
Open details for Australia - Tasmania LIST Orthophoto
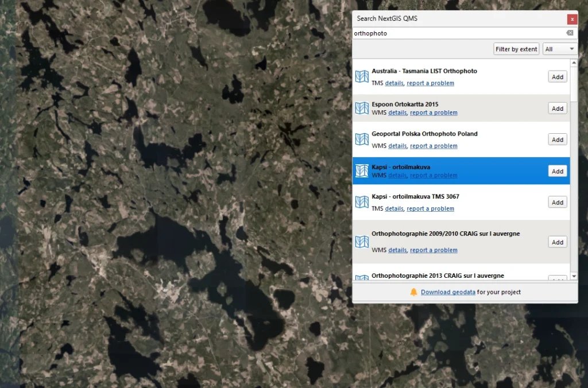coord(394,83)
